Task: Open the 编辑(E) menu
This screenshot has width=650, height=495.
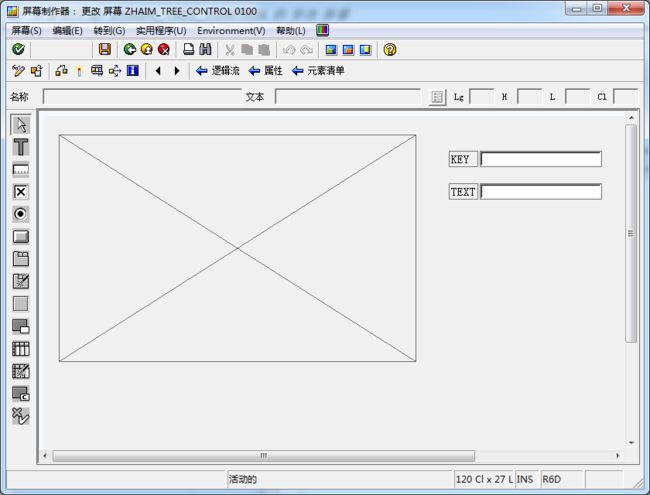Action: (x=68, y=31)
